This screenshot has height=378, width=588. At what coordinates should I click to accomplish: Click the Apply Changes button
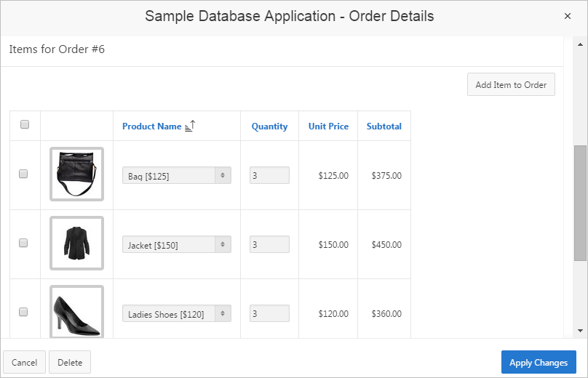(x=539, y=363)
